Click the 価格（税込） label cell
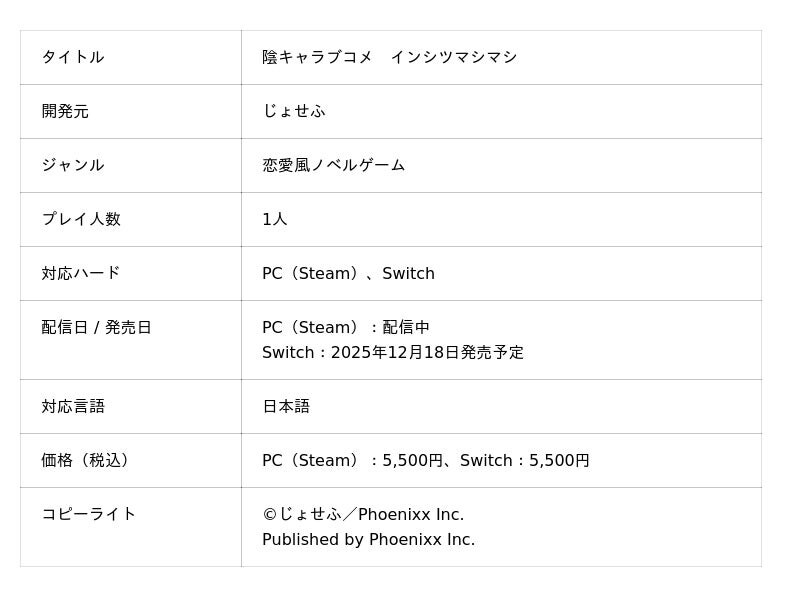 [x=86, y=460]
